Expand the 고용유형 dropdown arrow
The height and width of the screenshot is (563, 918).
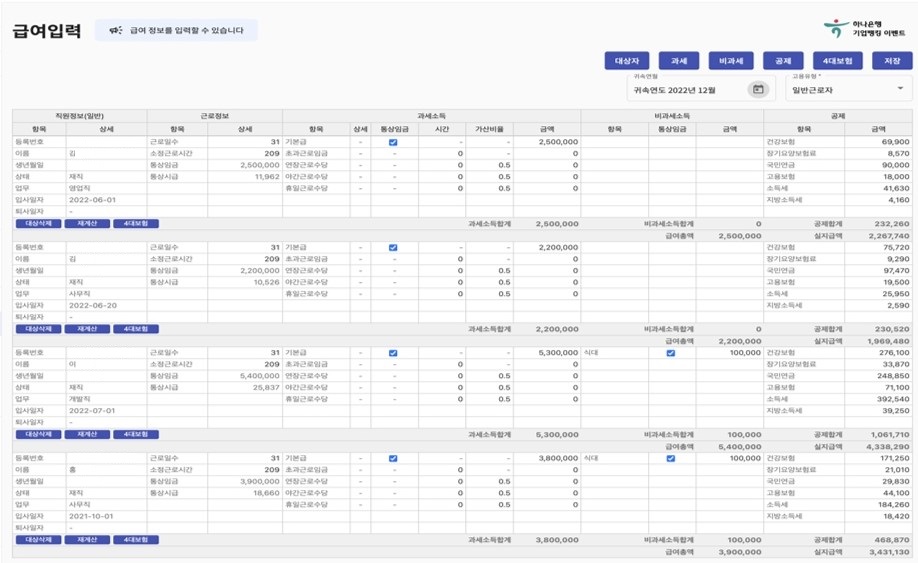(900, 89)
